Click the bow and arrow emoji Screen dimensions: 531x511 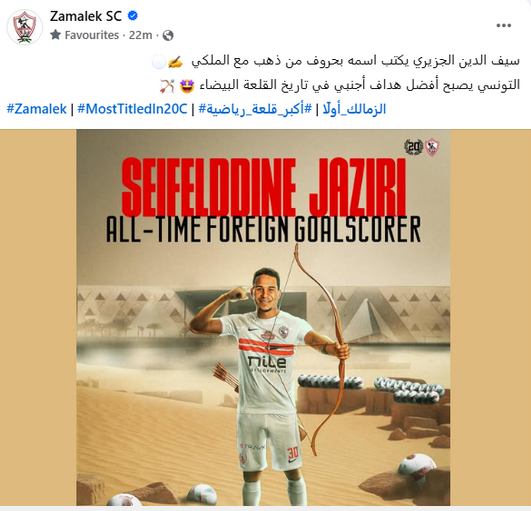pyautogui.click(x=167, y=86)
